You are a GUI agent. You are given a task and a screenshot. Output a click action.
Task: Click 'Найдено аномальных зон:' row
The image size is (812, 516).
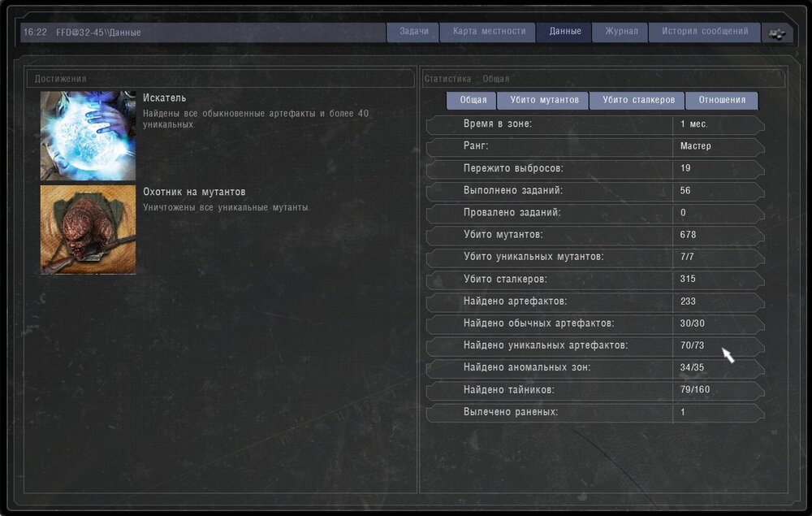[595, 368]
